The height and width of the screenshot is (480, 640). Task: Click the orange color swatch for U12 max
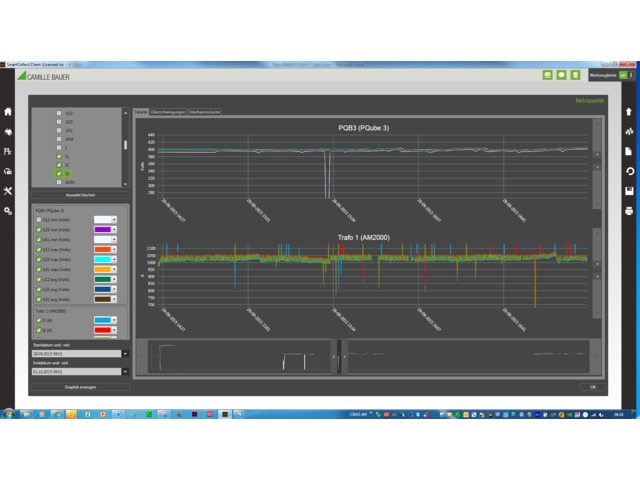point(102,250)
